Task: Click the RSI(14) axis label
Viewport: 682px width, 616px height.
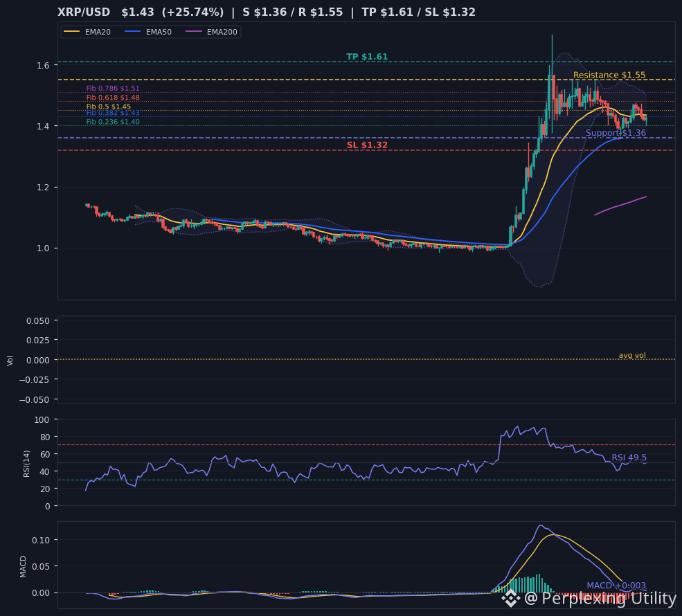Action: click(26, 464)
